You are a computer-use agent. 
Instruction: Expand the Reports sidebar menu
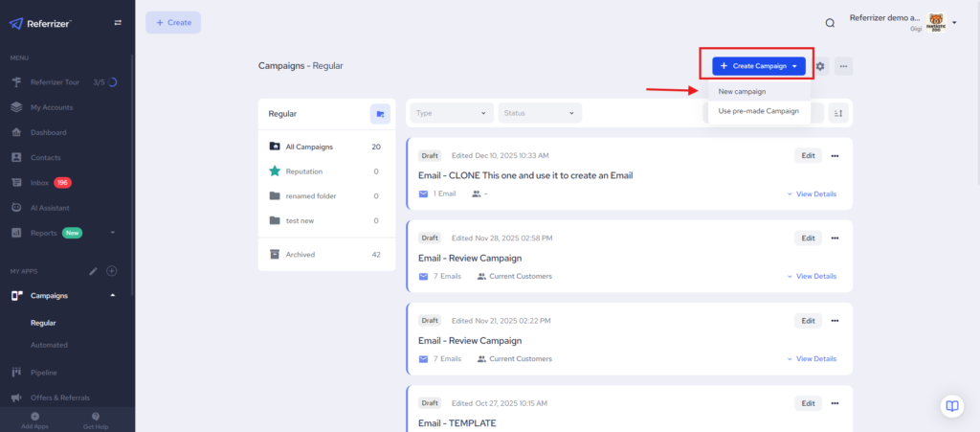coord(113,232)
